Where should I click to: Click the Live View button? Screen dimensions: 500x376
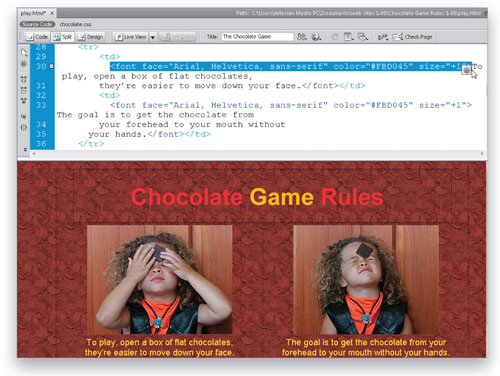click(131, 37)
